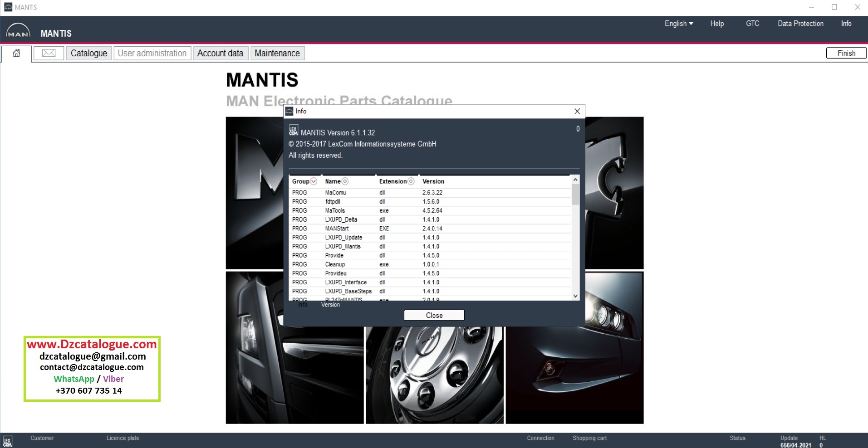Screen dimensions: 868x448
Task: Switch to Account data tab
Action: point(221,54)
